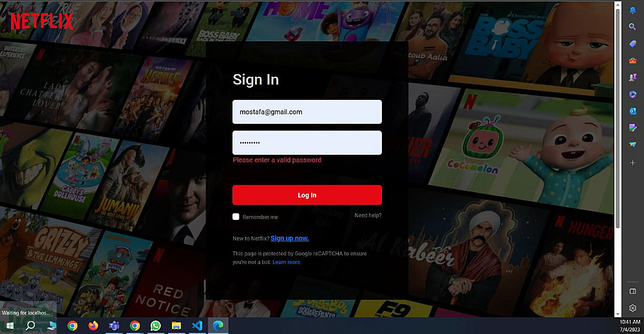
Task: Click the Learn more link about reCAPTCHA
Action: tap(287, 262)
